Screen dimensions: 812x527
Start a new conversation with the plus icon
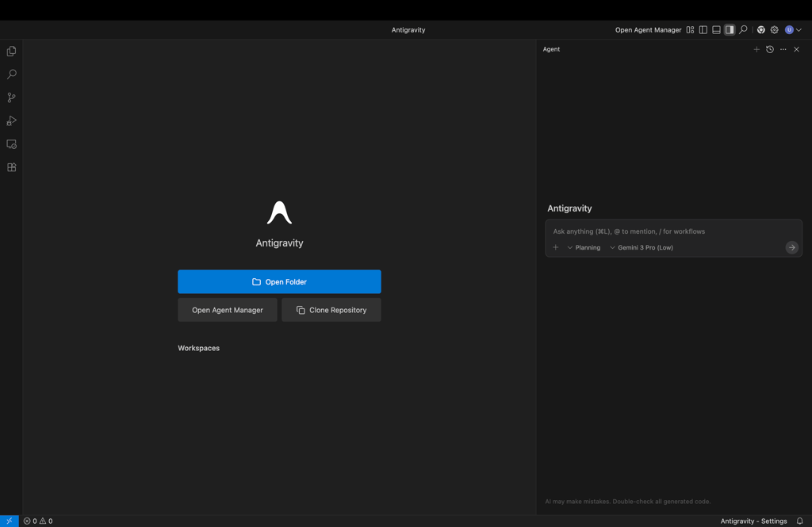(x=756, y=49)
